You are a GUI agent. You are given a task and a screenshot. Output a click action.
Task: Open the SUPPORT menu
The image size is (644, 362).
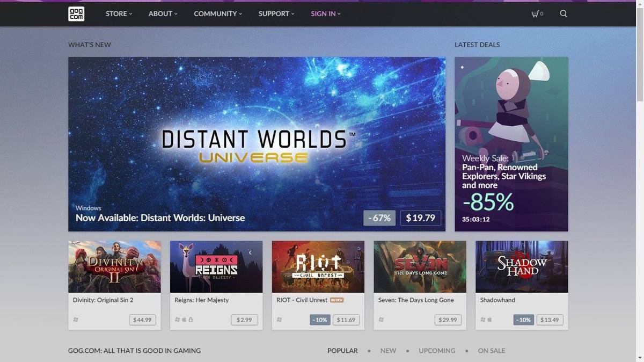(276, 13)
